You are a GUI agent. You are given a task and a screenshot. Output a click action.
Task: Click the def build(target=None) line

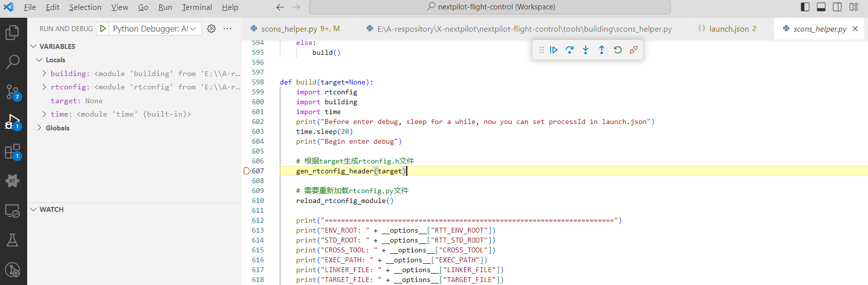coord(326,82)
